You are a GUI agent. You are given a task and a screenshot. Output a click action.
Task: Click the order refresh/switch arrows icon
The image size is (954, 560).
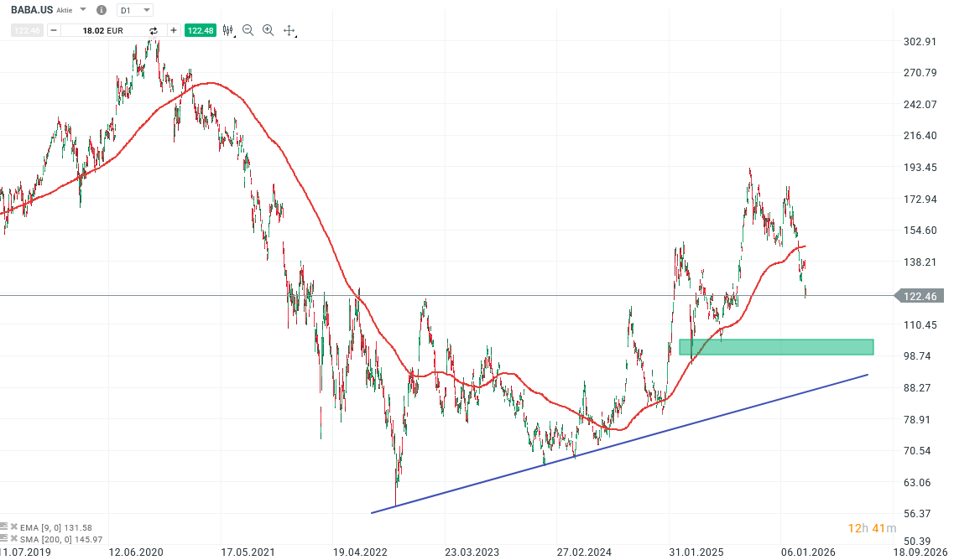click(x=153, y=29)
